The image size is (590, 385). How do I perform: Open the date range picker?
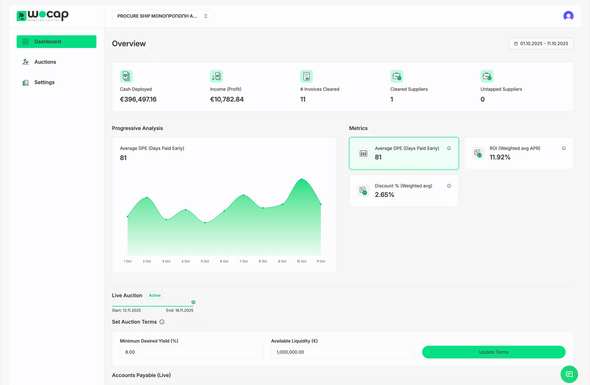pos(541,44)
